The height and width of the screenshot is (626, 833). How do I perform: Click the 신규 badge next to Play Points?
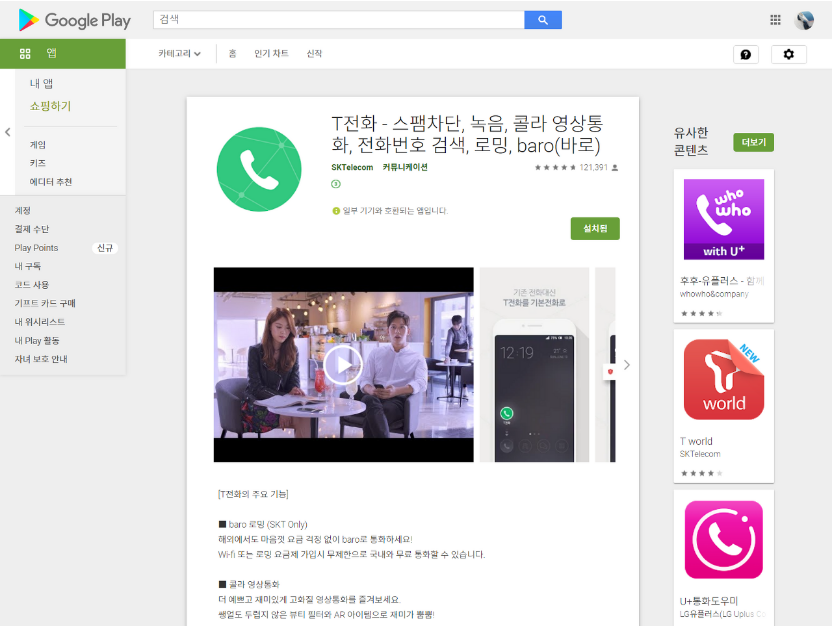[x=105, y=248]
